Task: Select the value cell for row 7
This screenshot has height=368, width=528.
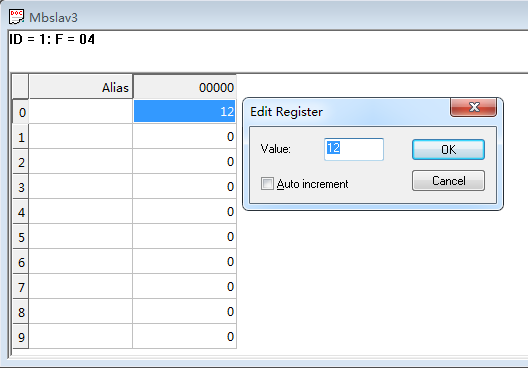Action: [x=185, y=287]
